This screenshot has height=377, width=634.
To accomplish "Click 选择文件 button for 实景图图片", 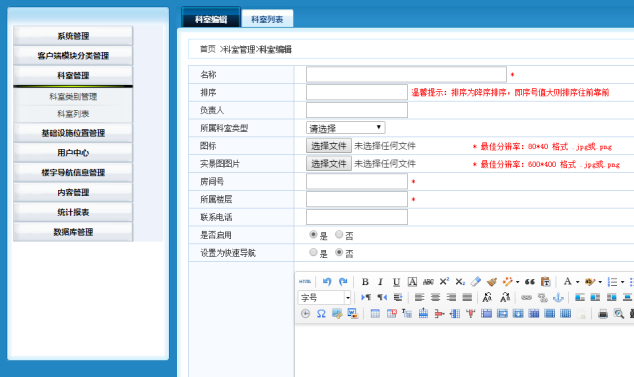I will [x=329, y=163].
